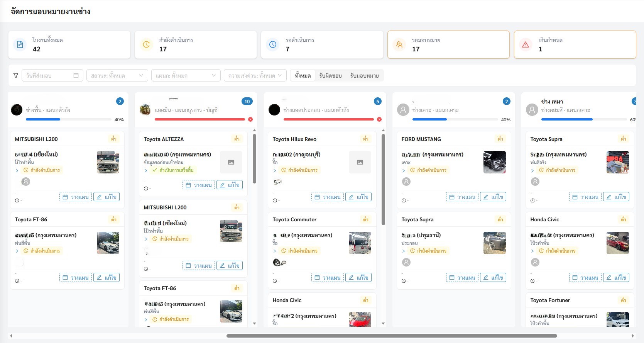Click assignee avatar on FORD MUSTANG card
The width and height of the screenshot is (644, 343).
click(x=406, y=182)
